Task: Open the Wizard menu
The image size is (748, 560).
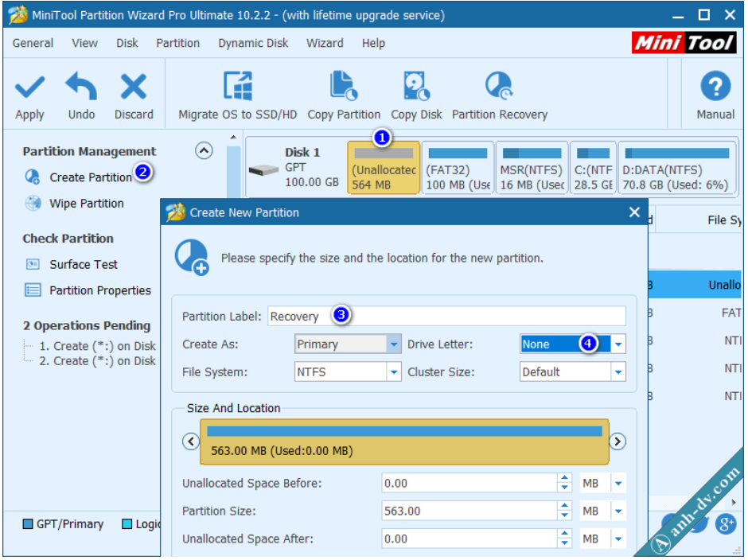Action: click(325, 43)
